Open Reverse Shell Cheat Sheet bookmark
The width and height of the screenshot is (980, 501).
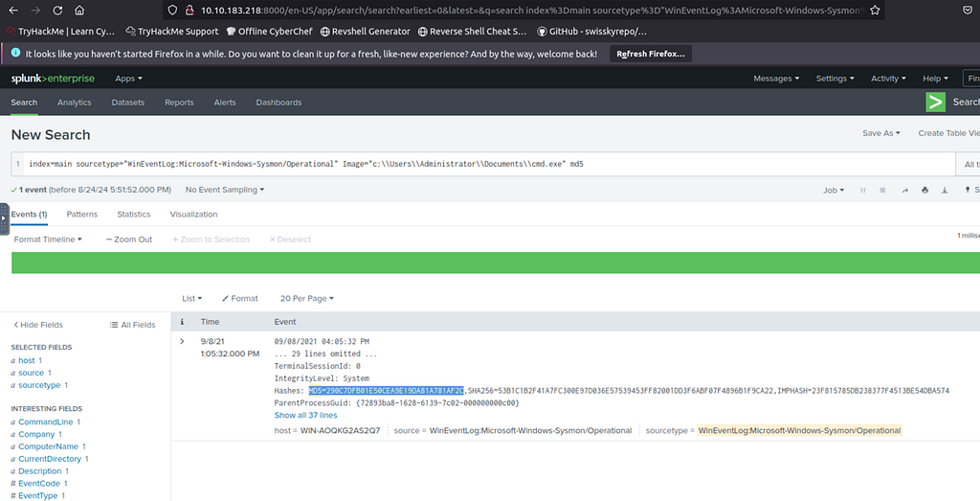472,32
